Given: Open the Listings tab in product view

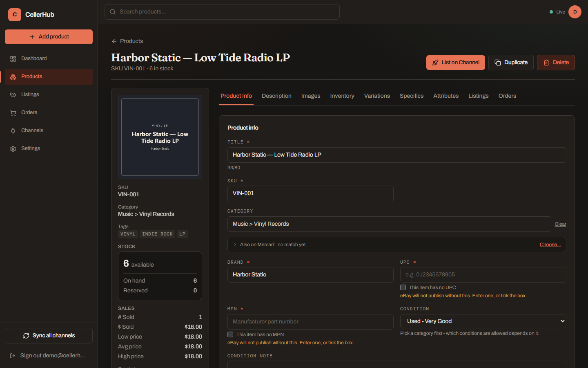Looking at the screenshot, I should click(479, 96).
